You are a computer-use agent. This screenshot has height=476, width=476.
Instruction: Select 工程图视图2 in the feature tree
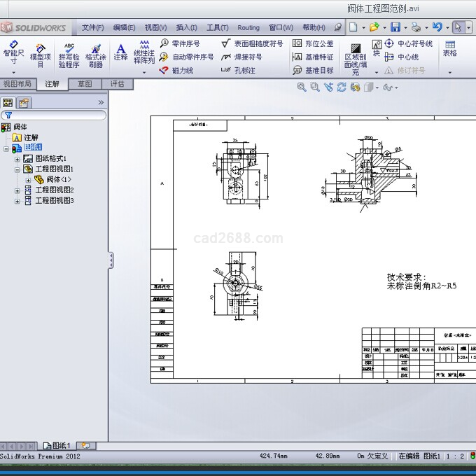point(54,190)
